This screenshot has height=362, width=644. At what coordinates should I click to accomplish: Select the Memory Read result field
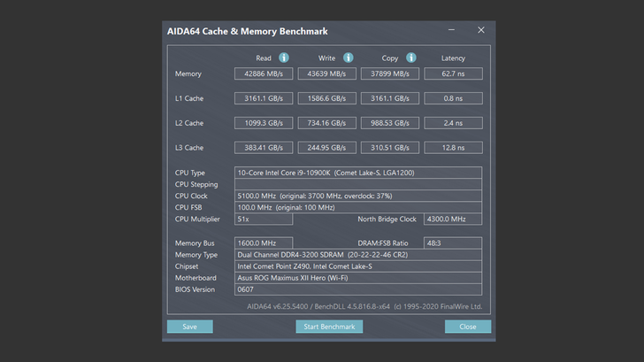point(263,74)
